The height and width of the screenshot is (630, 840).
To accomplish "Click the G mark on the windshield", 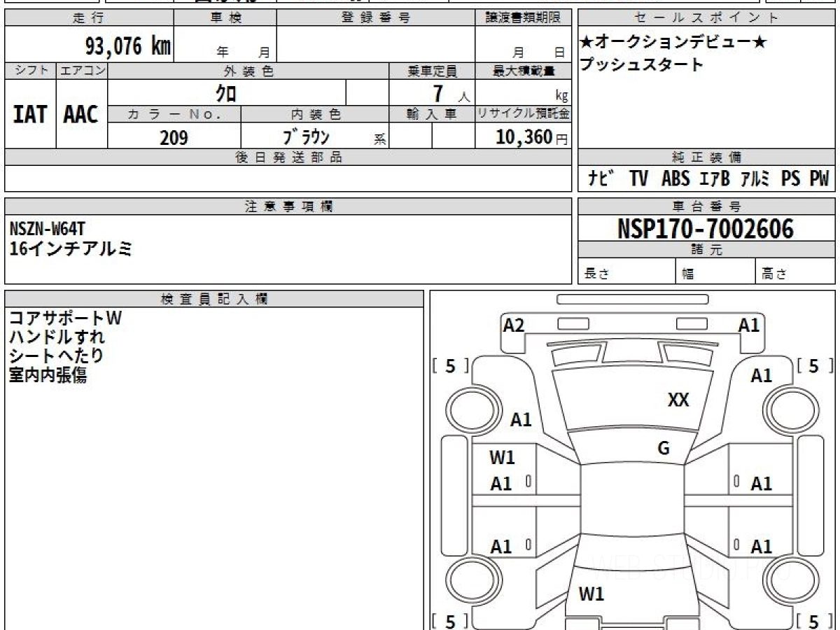I will [x=664, y=449].
